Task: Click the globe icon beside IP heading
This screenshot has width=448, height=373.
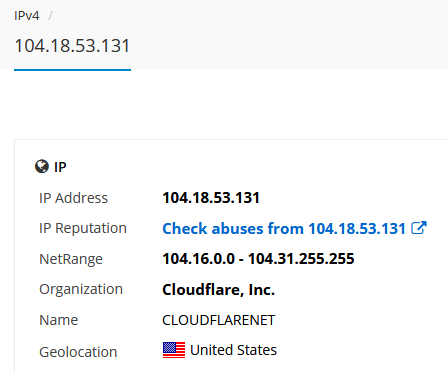Action: click(x=42, y=166)
